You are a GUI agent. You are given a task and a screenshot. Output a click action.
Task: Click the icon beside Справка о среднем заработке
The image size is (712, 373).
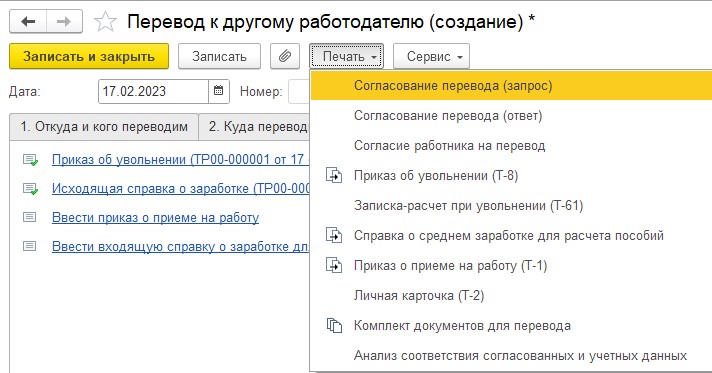point(334,235)
